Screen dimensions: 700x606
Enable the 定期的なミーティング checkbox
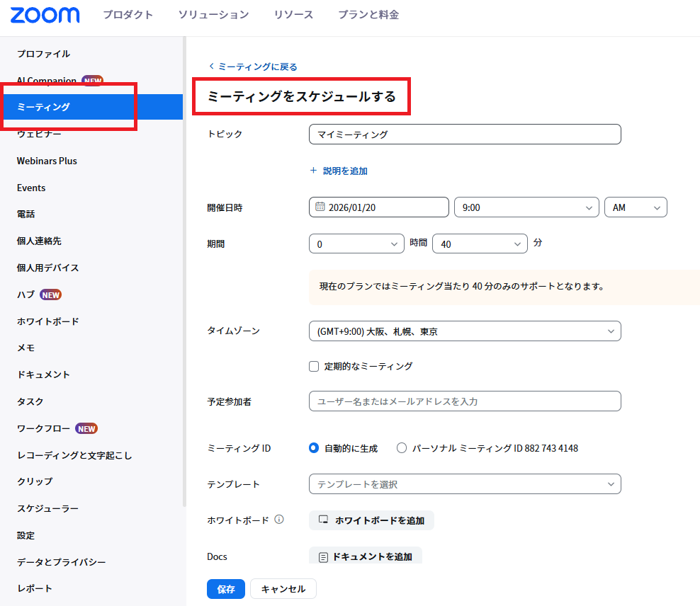coord(314,366)
